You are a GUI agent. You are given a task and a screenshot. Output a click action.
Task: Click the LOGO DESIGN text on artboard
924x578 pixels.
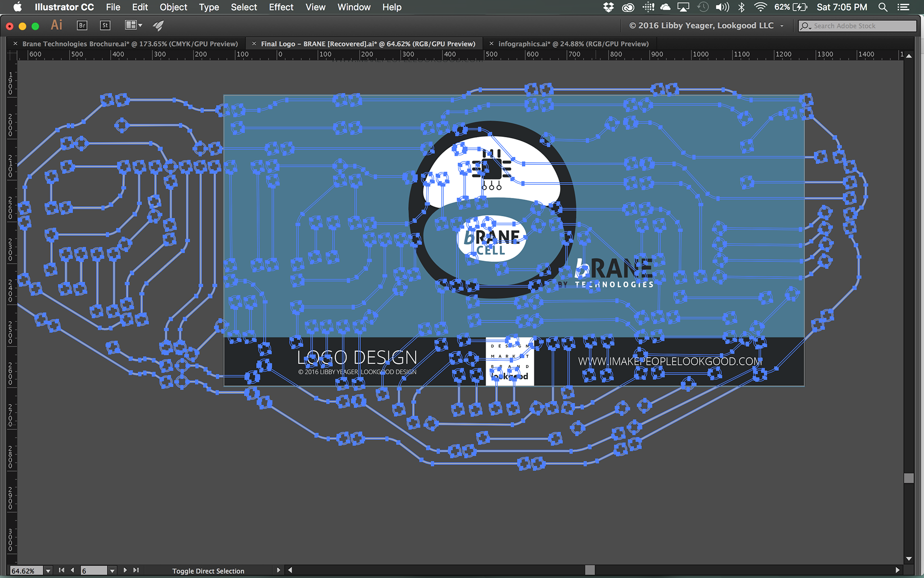357,357
